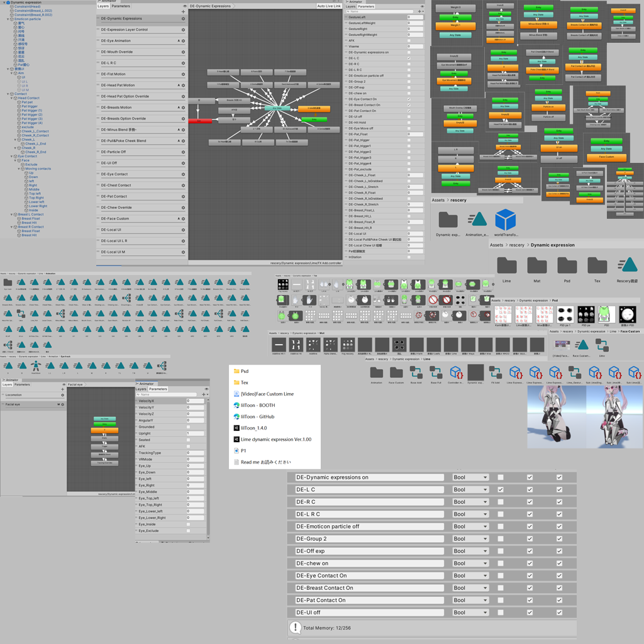Select the DE-Dynamic Expressions graph tab

pyautogui.click(x=212, y=6)
